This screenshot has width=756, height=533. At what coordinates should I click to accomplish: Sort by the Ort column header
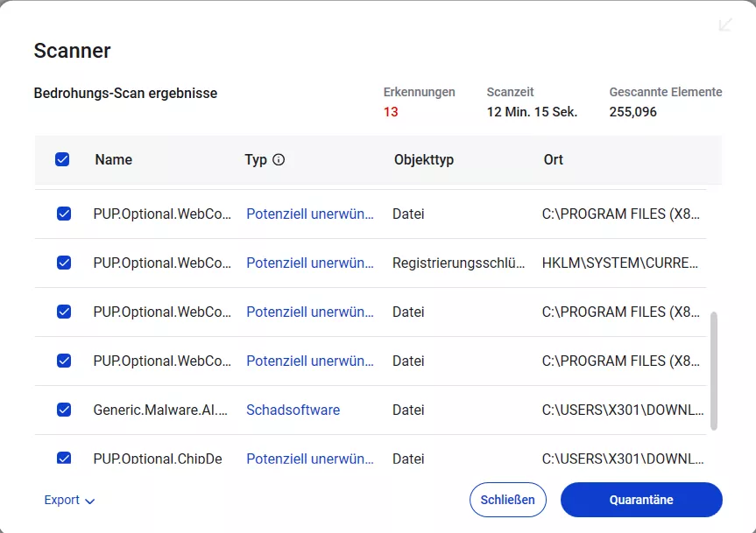[553, 160]
